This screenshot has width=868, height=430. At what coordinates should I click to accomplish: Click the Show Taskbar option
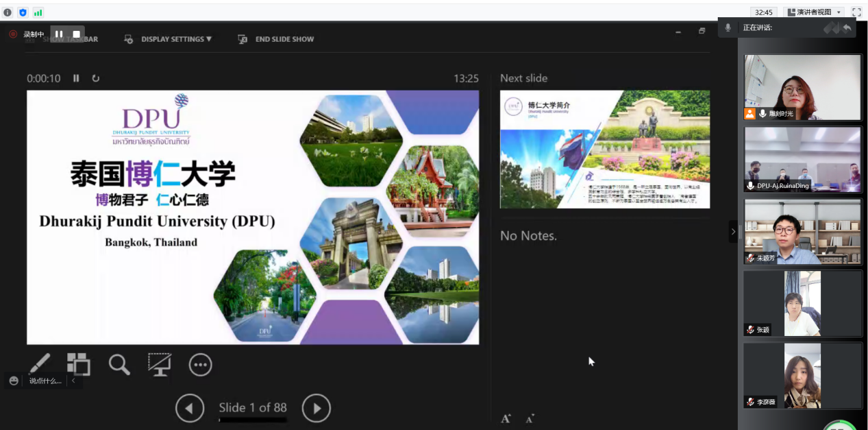tap(62, 39)
